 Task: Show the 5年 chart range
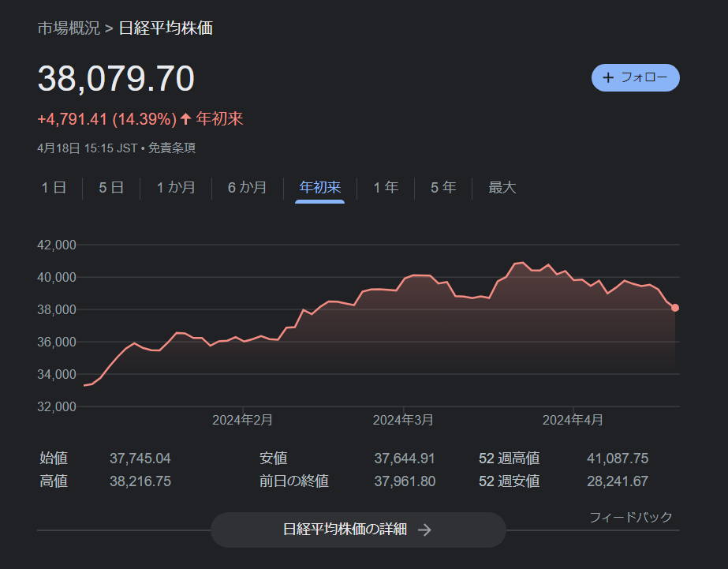[x=443, y=188]
